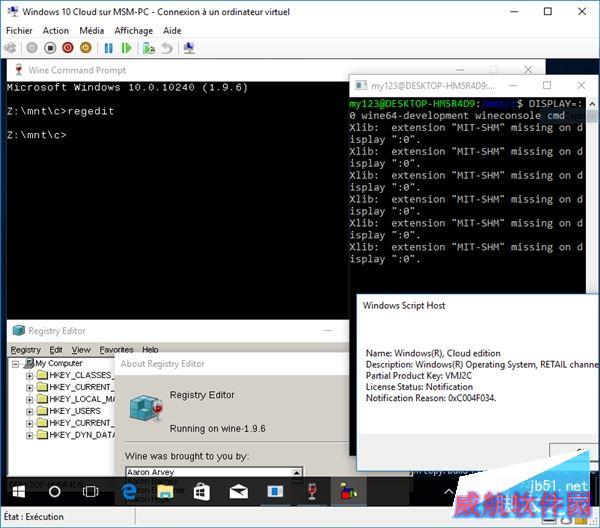Expand the second HKEY_CURRENT node
Viewport: 600px width, 528px height.
[29, 423]
